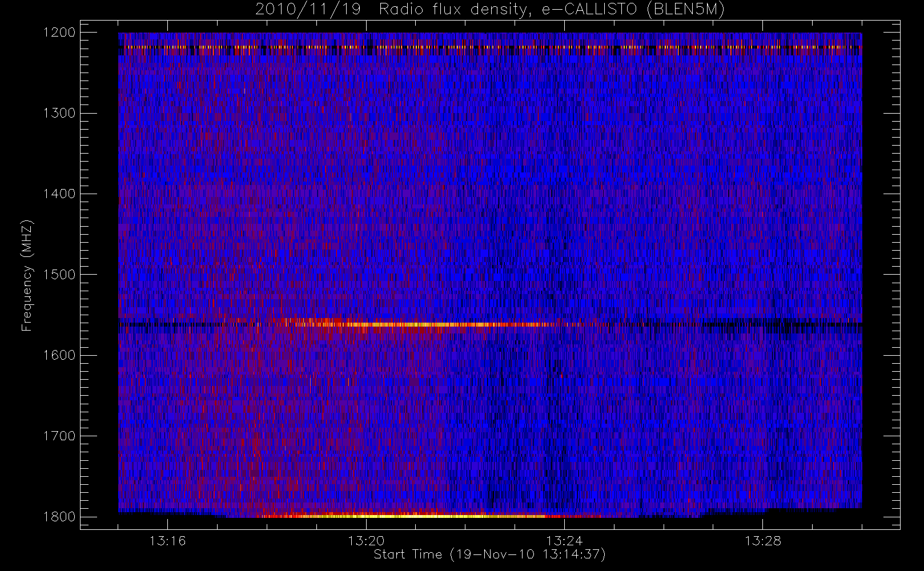
Task: Click the 1500 frequency tick label
Action: click(59, 275)
